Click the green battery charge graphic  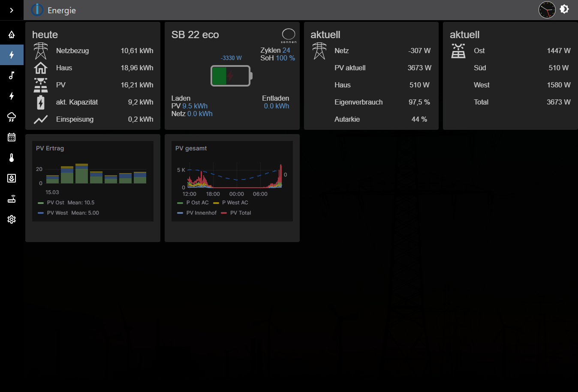(232, 76)
